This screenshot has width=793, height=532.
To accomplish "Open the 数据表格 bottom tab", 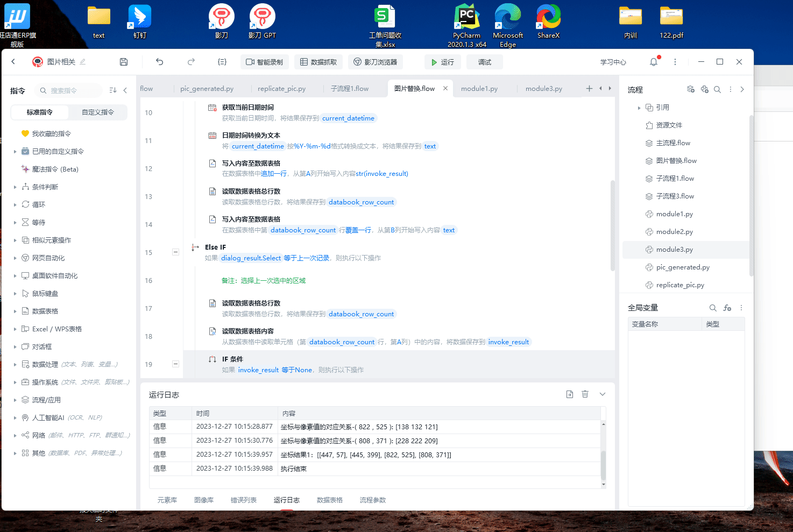I will (x=329, y=500).
